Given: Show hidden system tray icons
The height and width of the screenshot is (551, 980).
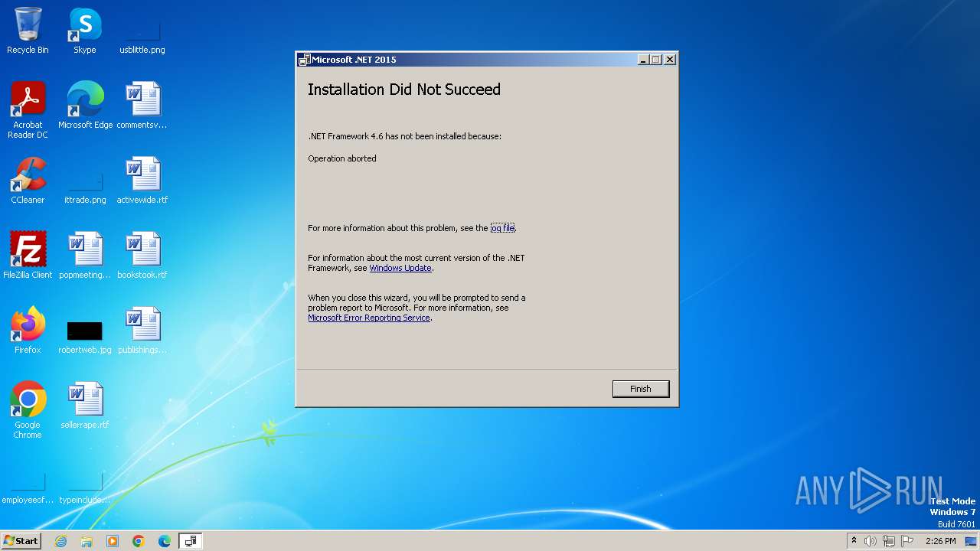Looking at the screenshot, I should tap(854, 541).
